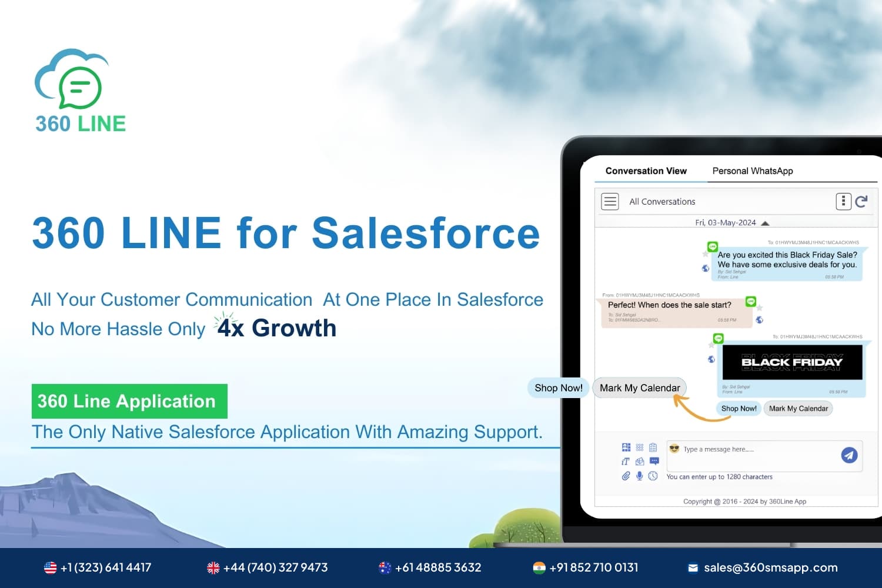Click the LINE icon on the 'Perfect!' message
The height and width of the screenshot is (588, 882).
[x=751, y=302]
